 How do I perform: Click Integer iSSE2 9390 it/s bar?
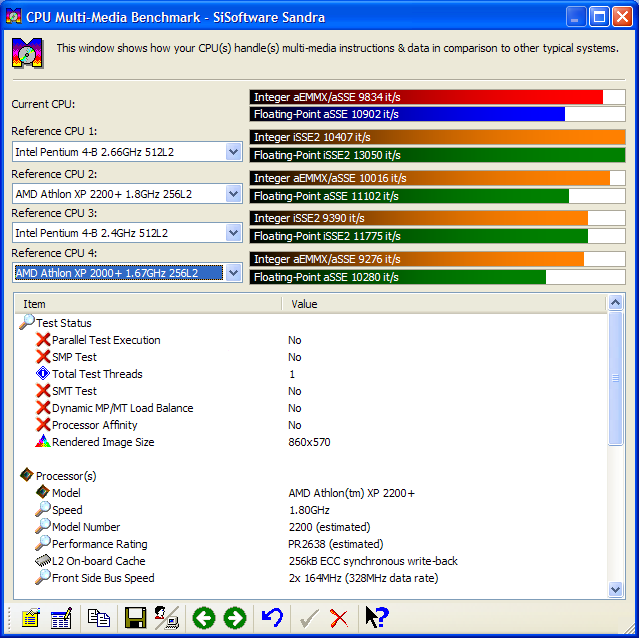click(437, 218)
